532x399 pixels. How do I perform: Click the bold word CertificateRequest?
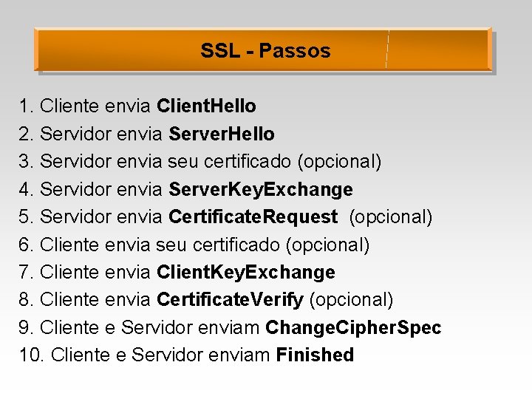(253, 216)
